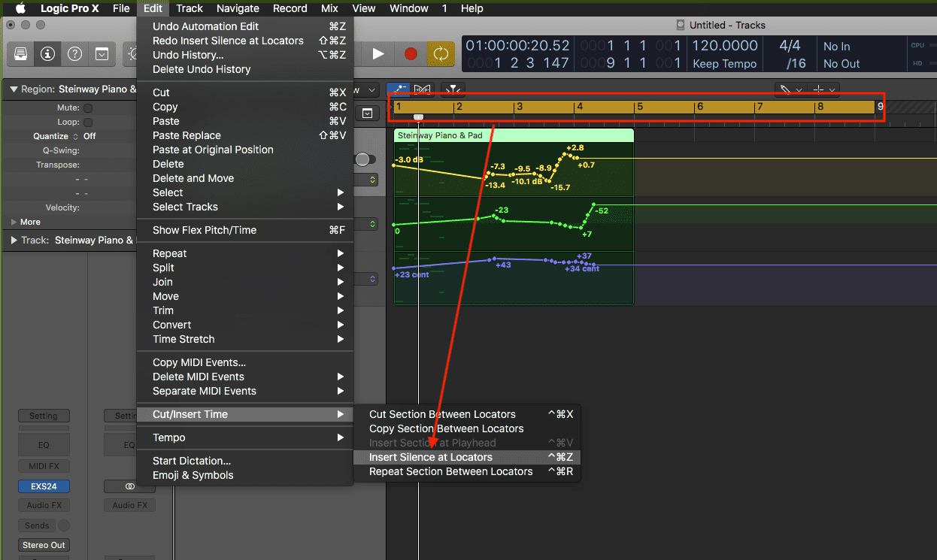Toggle the yellow Cycle loop button
Screen dimensions: 937x560
(x=439, y=54)
